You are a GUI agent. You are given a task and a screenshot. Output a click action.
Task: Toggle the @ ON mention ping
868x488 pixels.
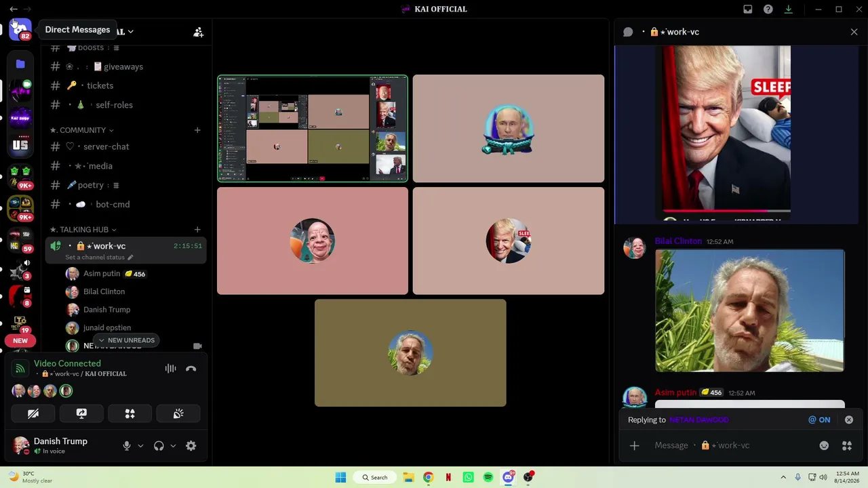click(x=819, y=420)
